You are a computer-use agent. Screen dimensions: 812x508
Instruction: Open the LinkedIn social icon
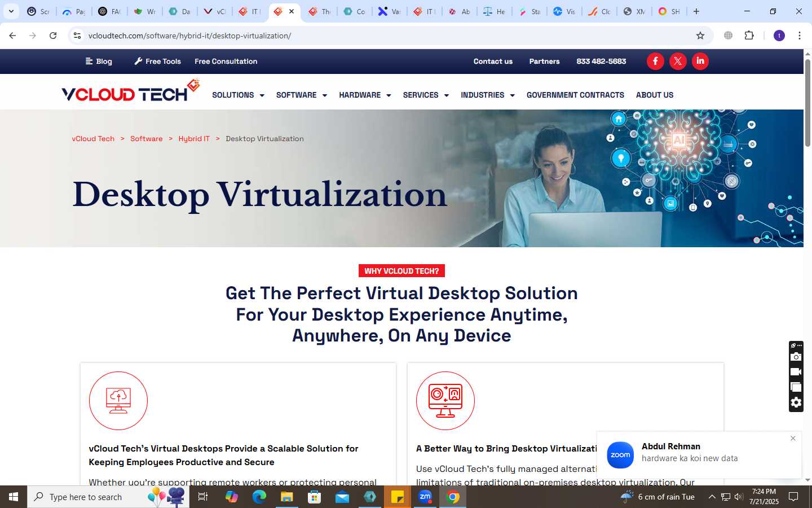coord(700,61)
